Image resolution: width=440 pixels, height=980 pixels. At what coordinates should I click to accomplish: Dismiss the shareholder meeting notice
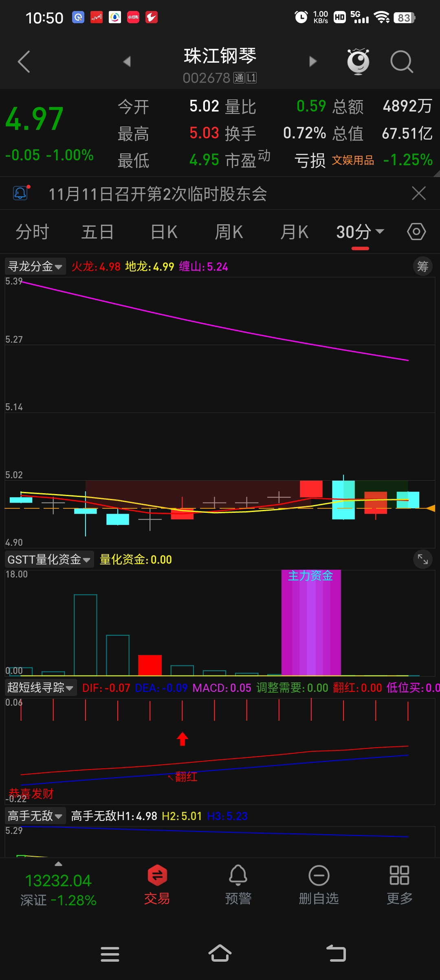click(x=418, y=193)
